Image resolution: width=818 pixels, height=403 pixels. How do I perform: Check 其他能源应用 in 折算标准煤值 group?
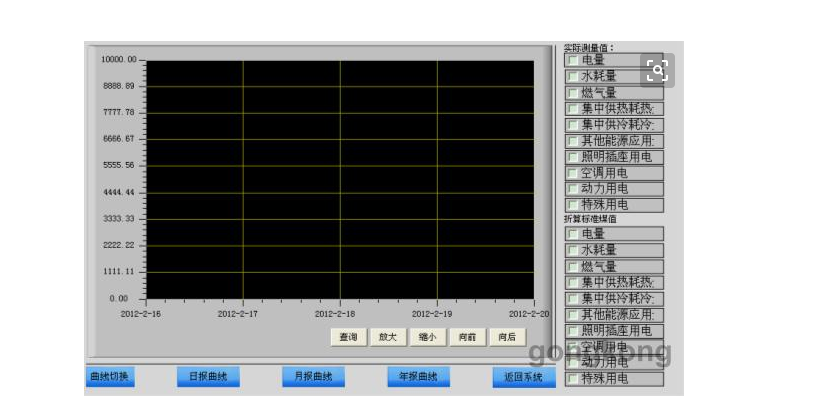[573, 315]
